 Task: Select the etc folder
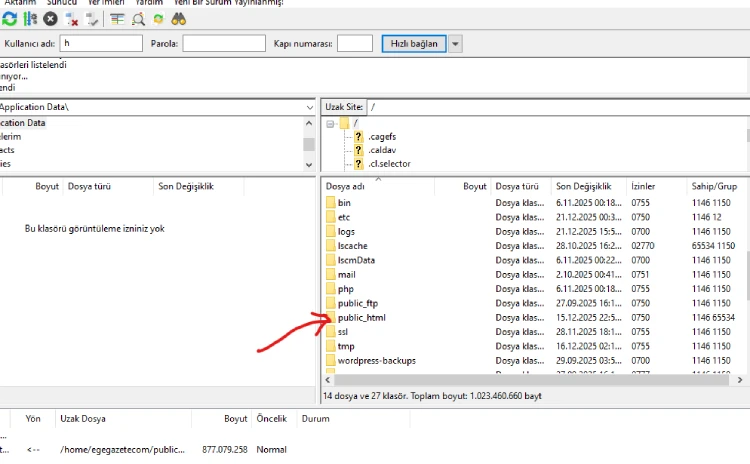344,217
